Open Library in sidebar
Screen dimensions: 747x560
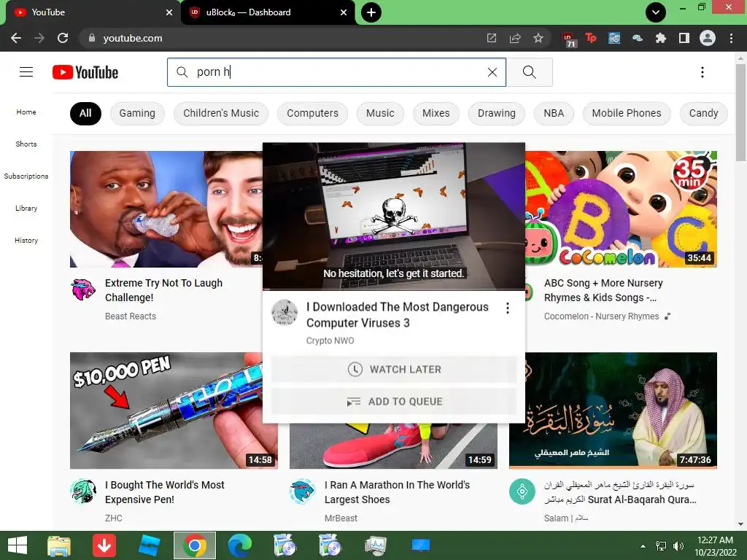click(26, 208)
